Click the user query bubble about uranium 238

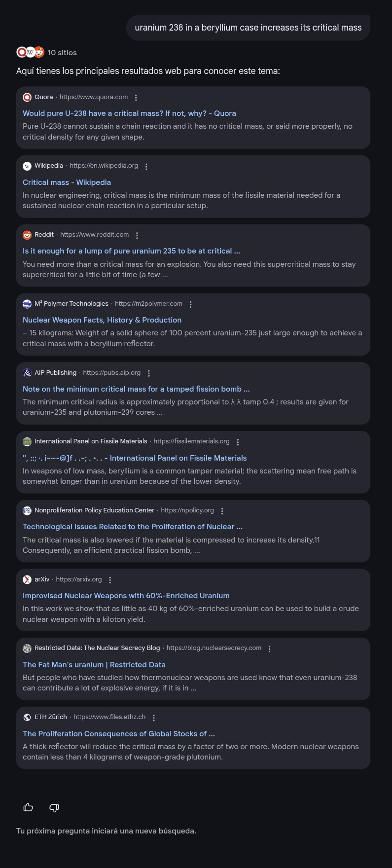pyautogui.click(x=248, y=28)
